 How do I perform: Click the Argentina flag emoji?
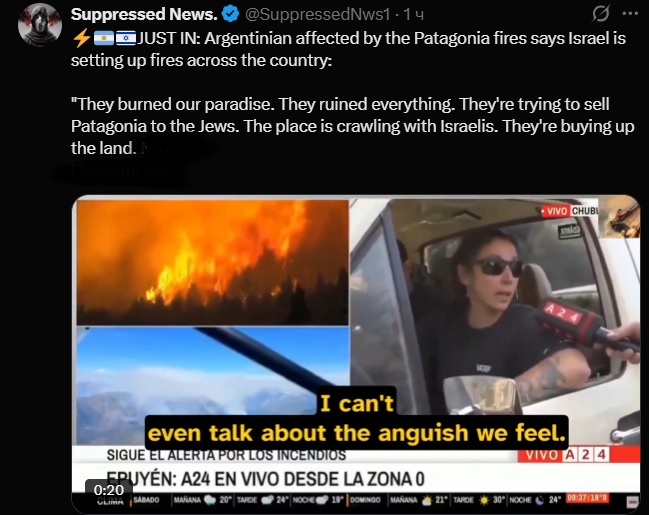click(104, 39)
